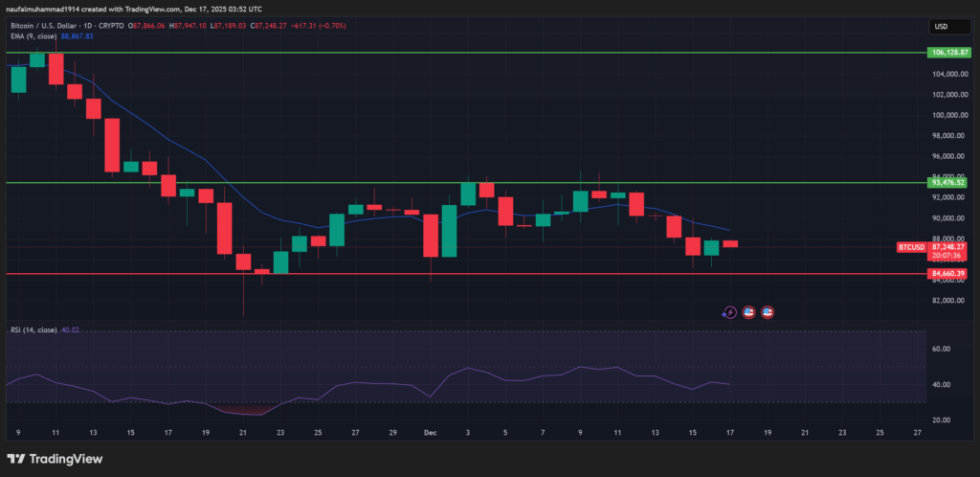
Task: Click the green 106,128.87 price label
Action: [950, 53]
